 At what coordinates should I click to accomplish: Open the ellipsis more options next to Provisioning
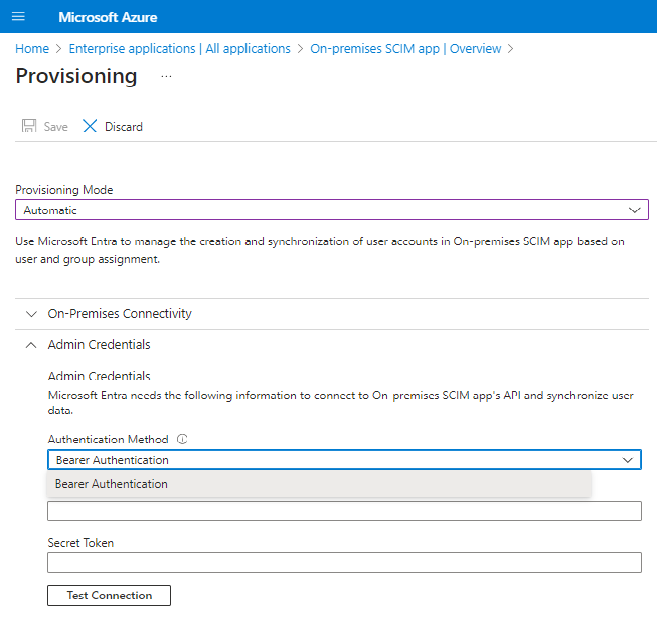(166, 77)
